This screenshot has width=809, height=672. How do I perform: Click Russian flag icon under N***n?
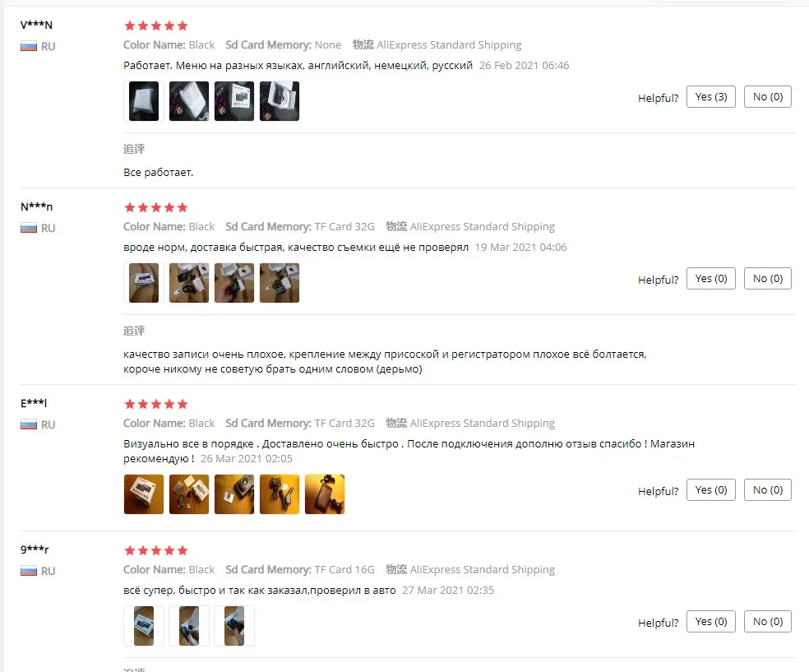(x=29, y=228)
